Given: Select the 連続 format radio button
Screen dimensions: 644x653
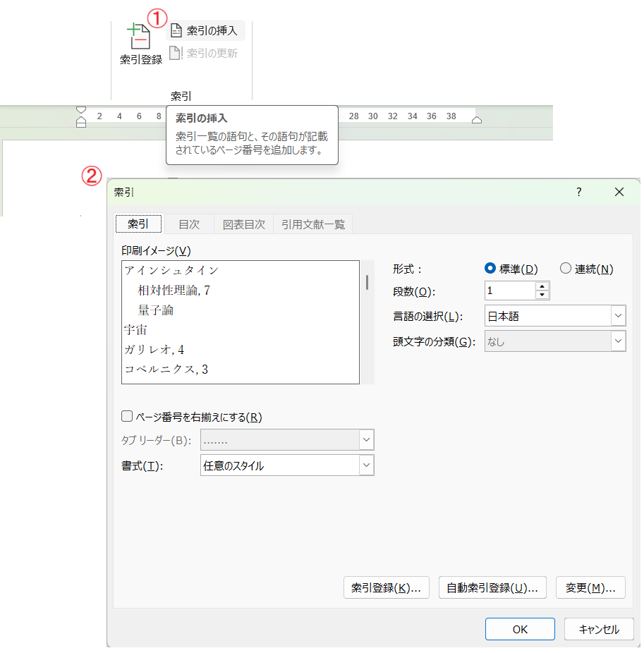Looking at the screenshot, I should tap(565, 269).
